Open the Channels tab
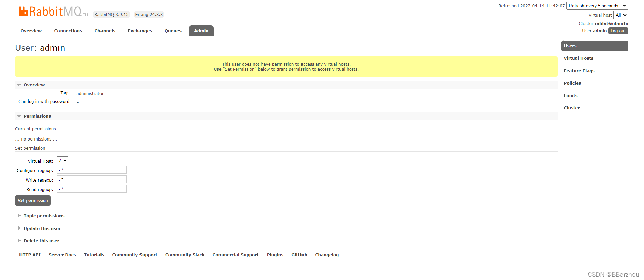 tap(105, 31)
